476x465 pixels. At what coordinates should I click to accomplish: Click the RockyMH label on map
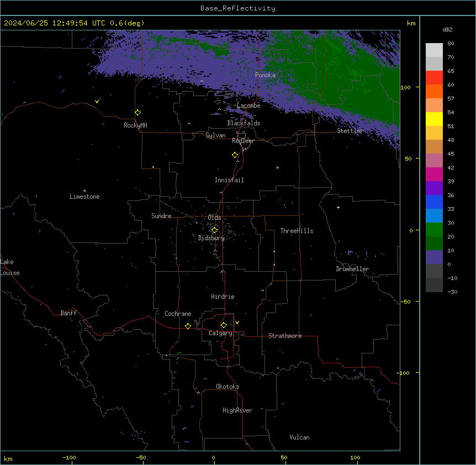(135, 125)
